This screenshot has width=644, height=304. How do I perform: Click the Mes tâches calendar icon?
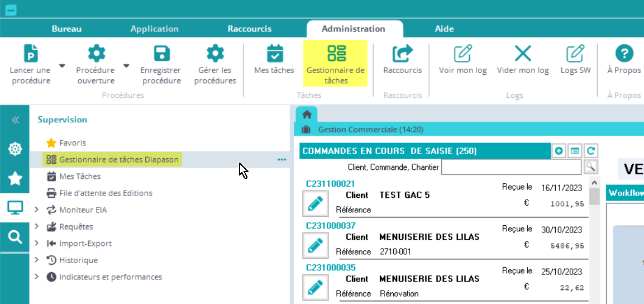274,54
